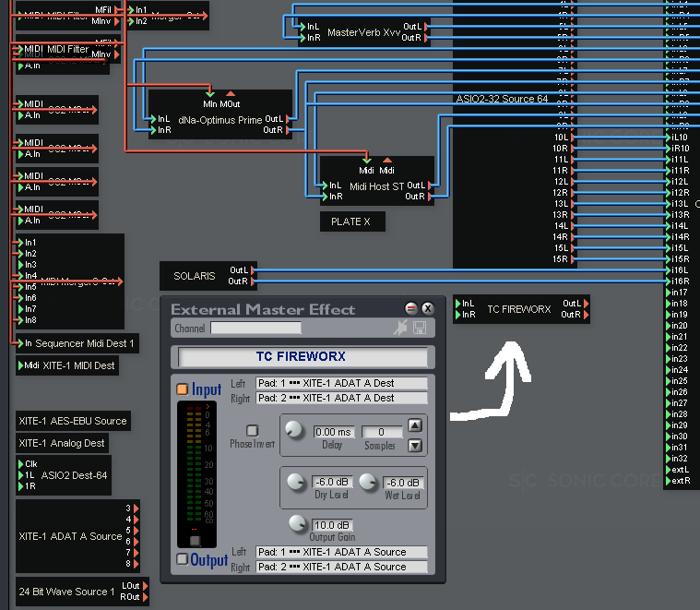Click the TC FIREWORX name field
Screen dimensions: 700x610
click(x=303, y=356)
